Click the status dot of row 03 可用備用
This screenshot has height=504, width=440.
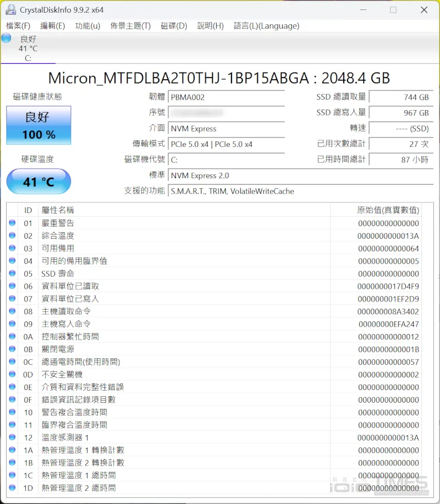point(12,248)
